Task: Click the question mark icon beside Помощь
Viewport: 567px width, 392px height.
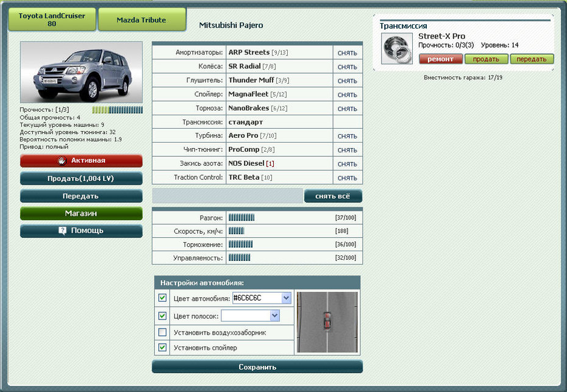Action: pyautogui.click(x=63, y=230)
